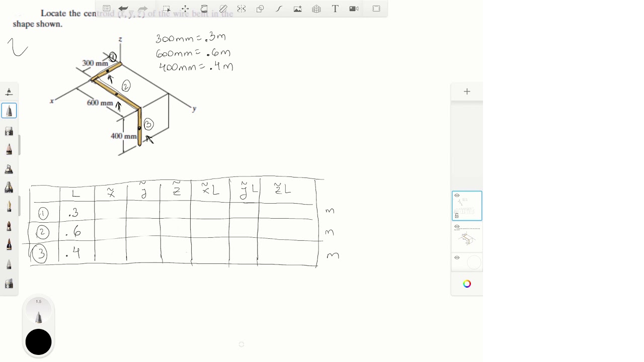Choose the eighth brush, the paintbrush
Screen dimensions: 644x362
(9, 226)
